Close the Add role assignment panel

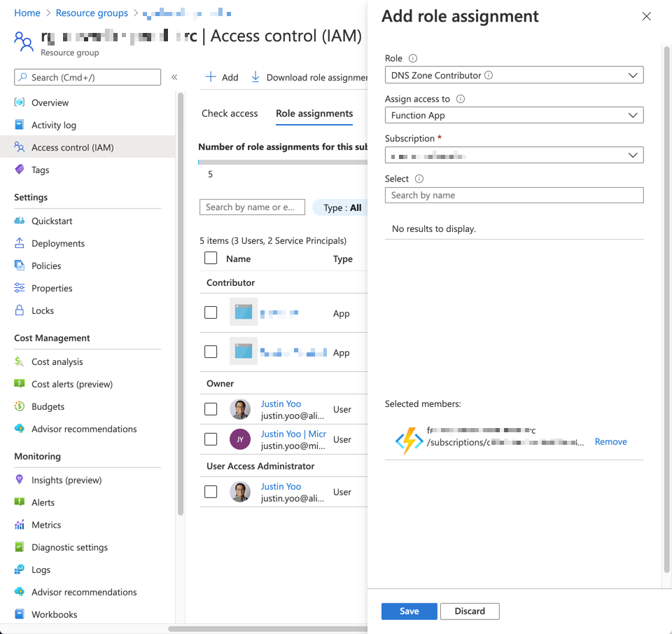(x=646, y=16)
